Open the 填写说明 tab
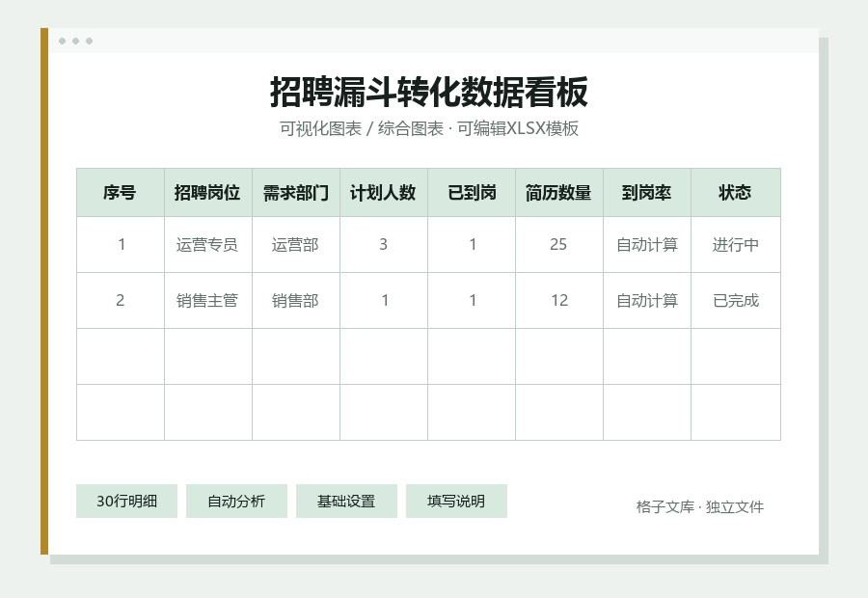Viewport: 868px width, 598px height. [456, 502]
